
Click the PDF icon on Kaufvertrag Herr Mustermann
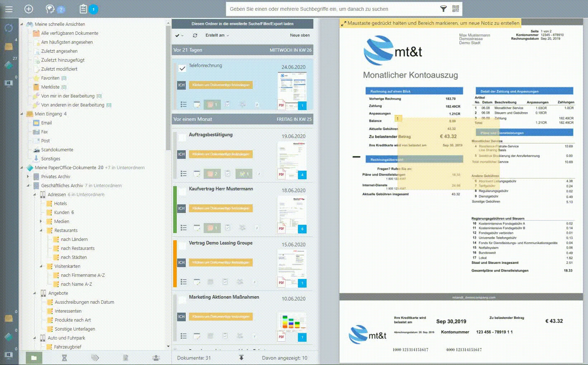pos(282,228)
